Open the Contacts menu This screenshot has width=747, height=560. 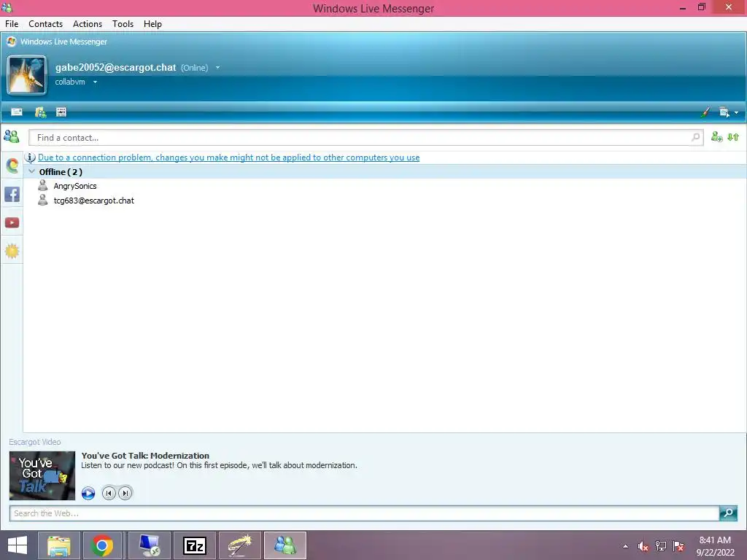click(x=46, y=24)
